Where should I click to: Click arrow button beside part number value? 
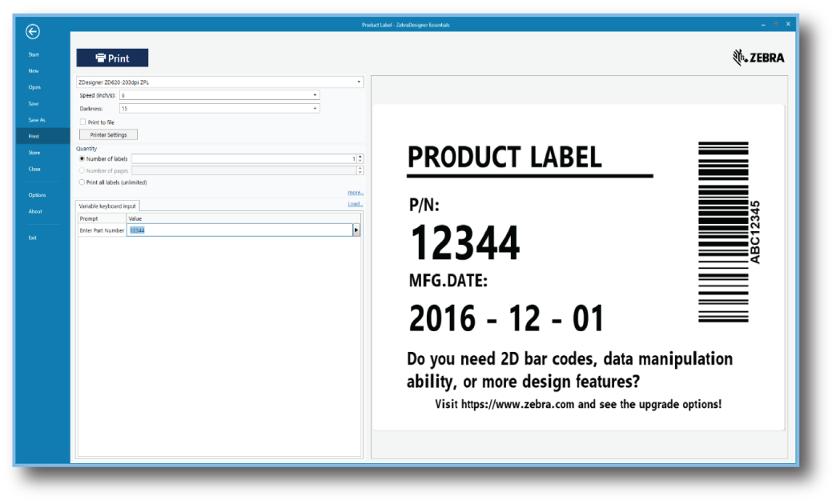click(x=356, y=230)
